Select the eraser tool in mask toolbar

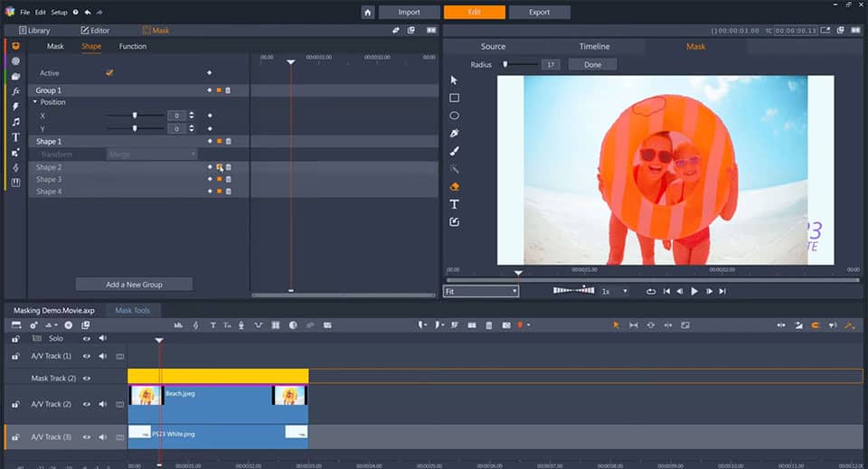coord(454,186)
